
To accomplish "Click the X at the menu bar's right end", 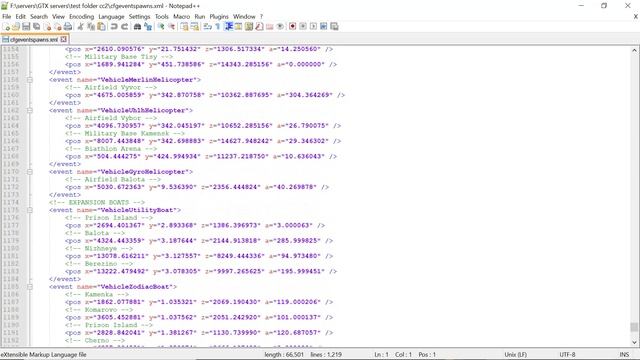I will pyautogui.click(x=636, y=17).
